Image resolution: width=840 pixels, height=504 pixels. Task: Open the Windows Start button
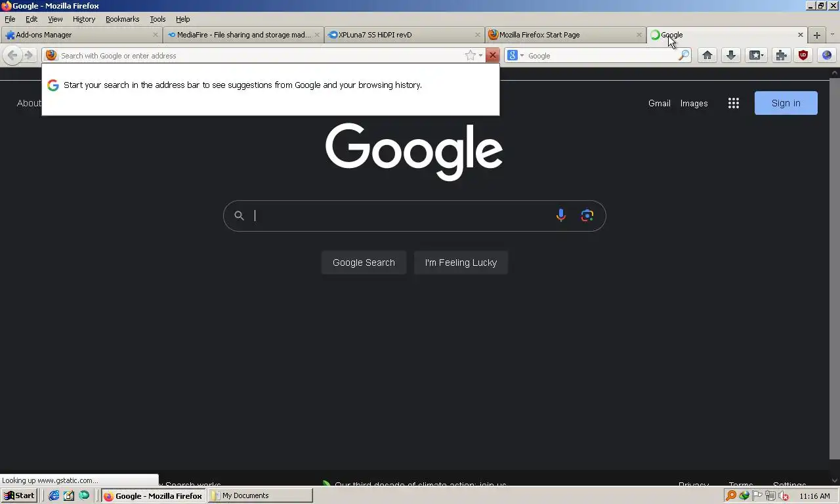[x=19, y=495]
